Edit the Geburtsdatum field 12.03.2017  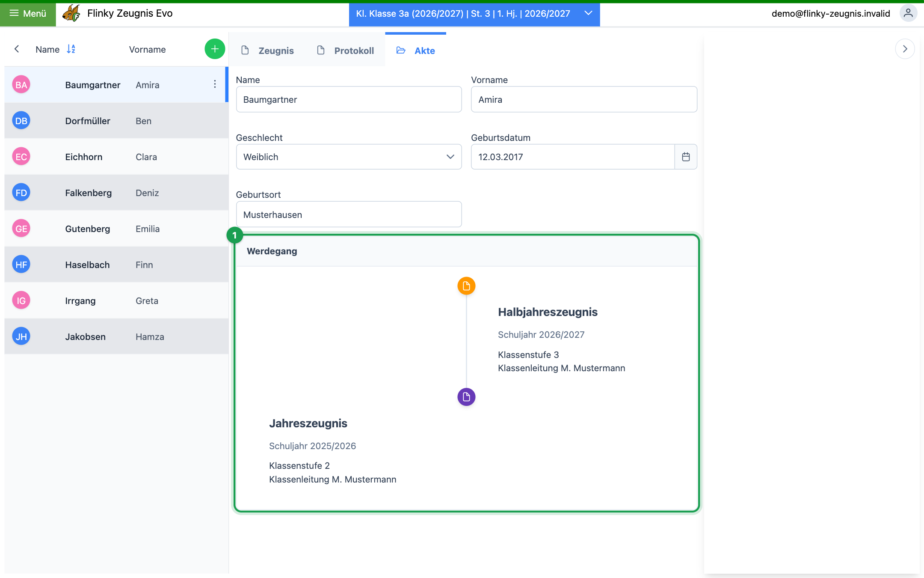click(x=573, y=157)
